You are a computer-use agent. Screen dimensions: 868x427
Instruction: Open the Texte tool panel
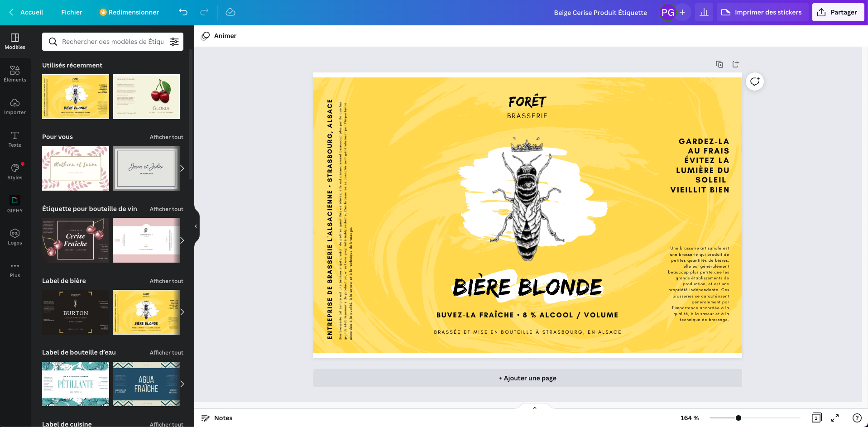(15, 139)
